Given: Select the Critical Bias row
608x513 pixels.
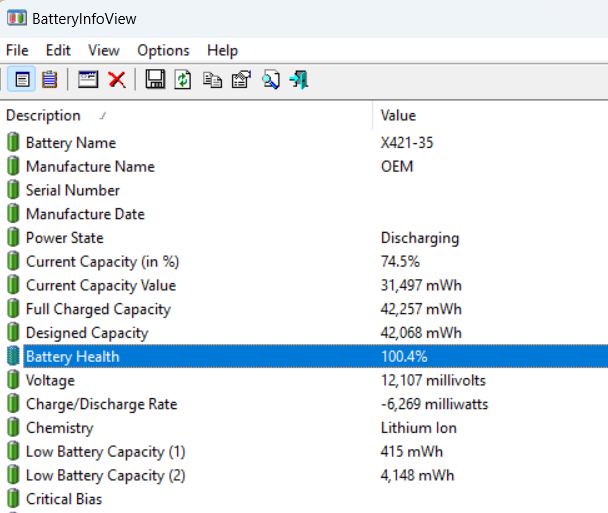Looking at the screenshot, I should point(304,499).
